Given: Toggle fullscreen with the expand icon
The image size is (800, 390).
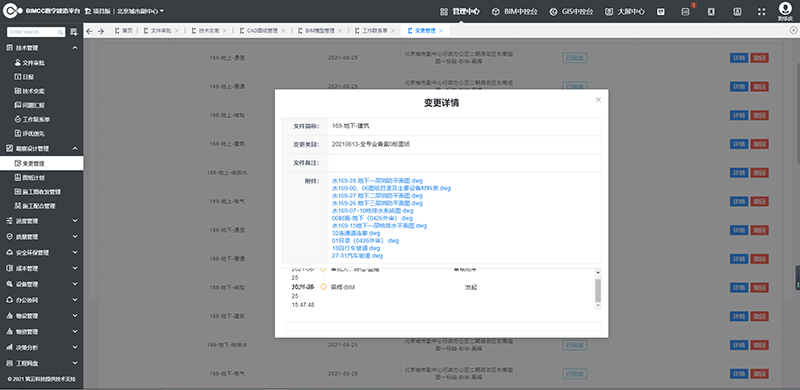Looking at the screenshot, I should click(762, 11).
